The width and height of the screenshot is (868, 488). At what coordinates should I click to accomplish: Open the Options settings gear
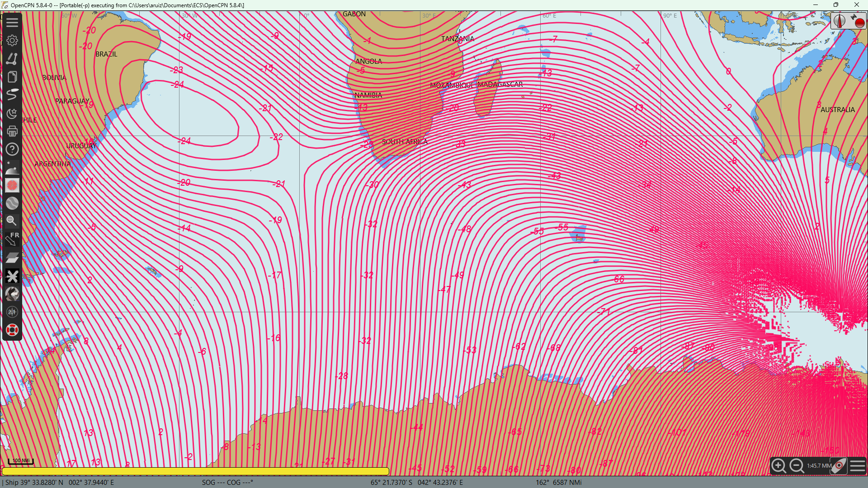pyautogui.click(x=12, y=40)
